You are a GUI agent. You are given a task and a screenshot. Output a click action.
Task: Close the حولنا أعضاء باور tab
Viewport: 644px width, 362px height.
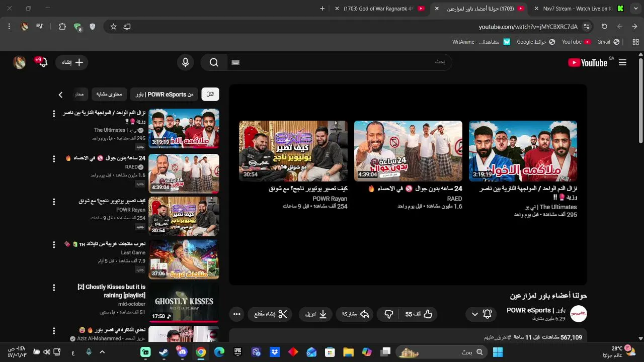click(437, 9)
